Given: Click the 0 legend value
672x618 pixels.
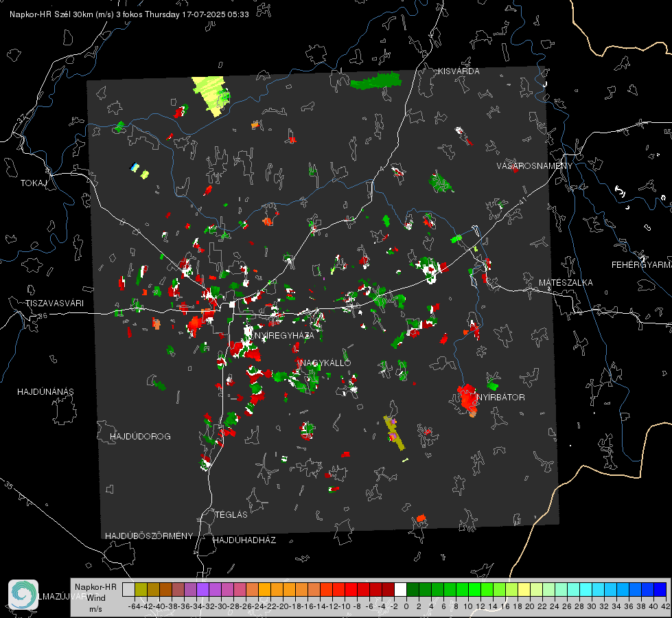Looking at the screenshot, I should tap(406, 606).
